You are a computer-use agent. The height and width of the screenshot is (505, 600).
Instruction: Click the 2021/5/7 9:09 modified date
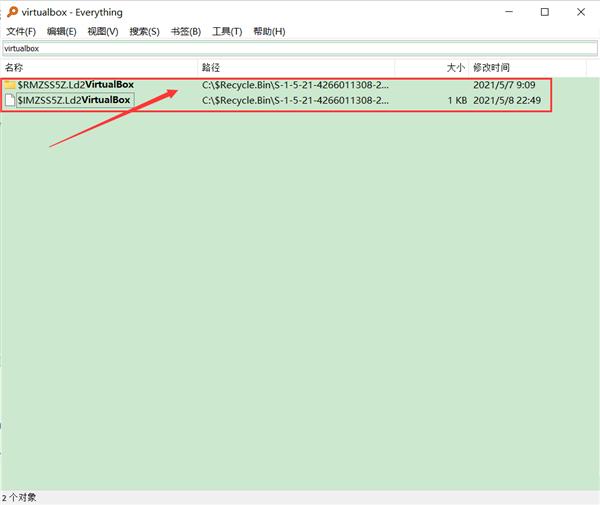click(504, 85)
